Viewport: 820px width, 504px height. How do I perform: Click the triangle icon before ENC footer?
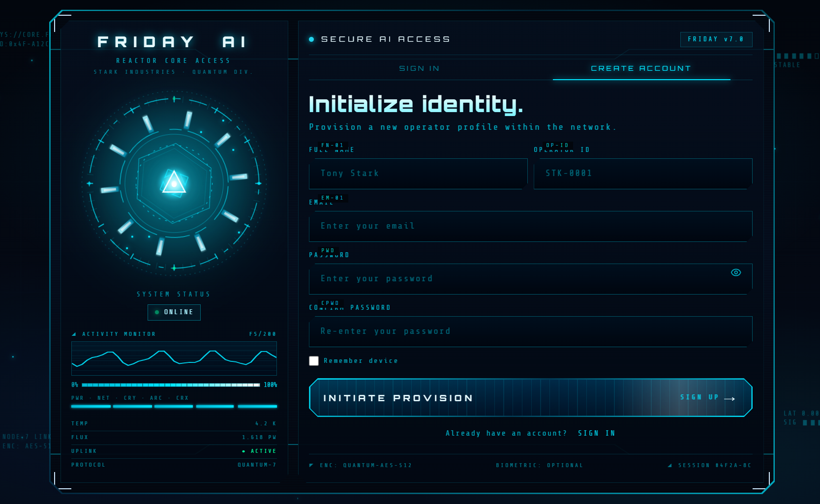[x=311, y=465]
